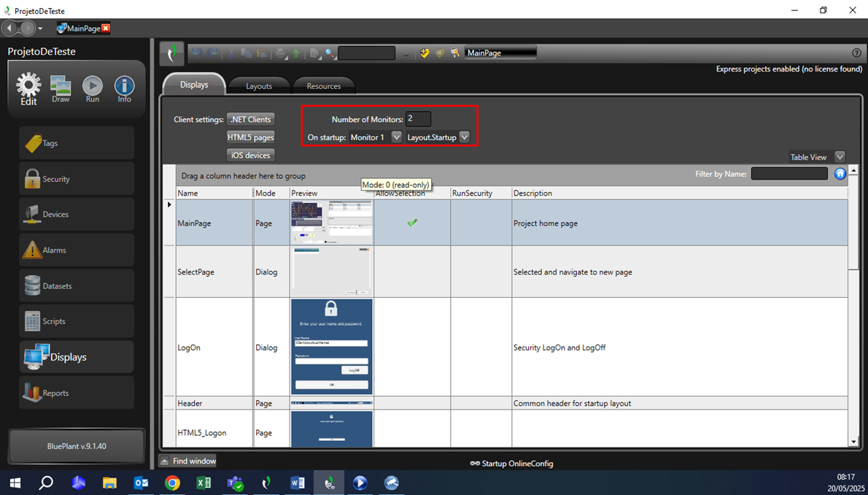Screen dimensions: 868x495
Task: Click the BluePlant v.9.1.40 button
Action: point(77,446)
